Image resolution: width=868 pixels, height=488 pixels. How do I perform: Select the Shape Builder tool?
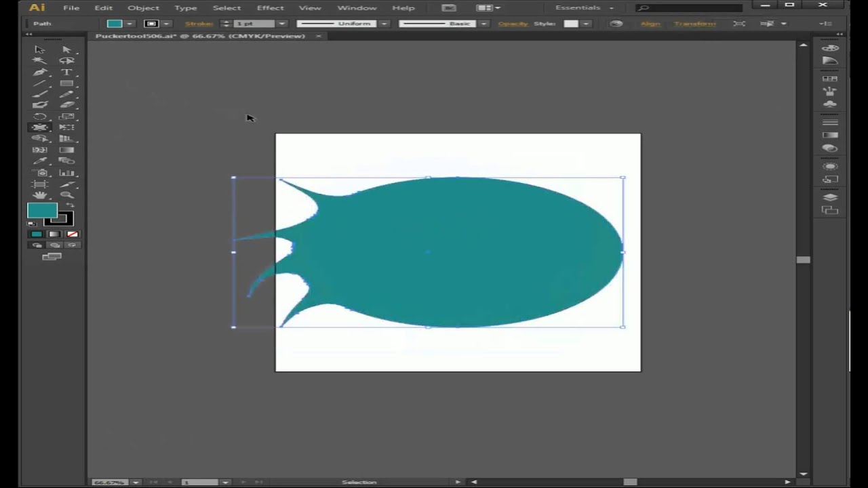pyautogui.click(x=40, y=138)
